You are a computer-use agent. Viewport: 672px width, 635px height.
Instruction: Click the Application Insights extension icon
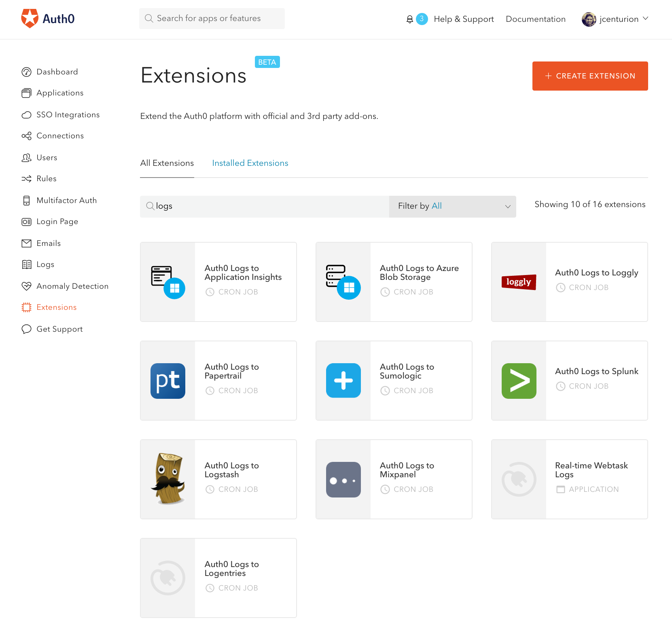pyautogui.click(x=168, y=282)
